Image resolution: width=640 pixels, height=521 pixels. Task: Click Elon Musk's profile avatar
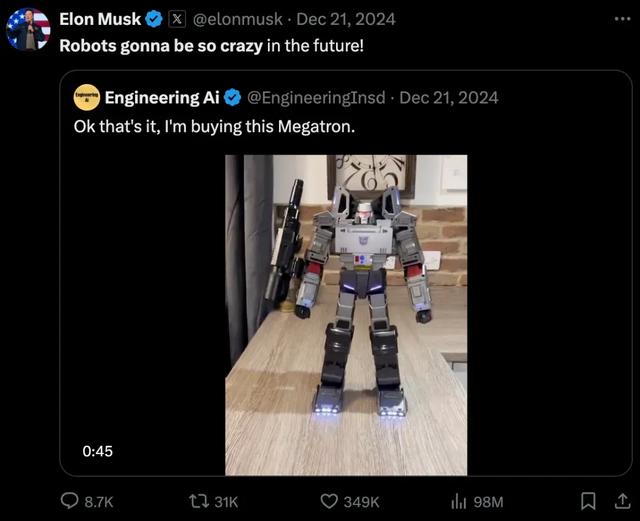27,29
